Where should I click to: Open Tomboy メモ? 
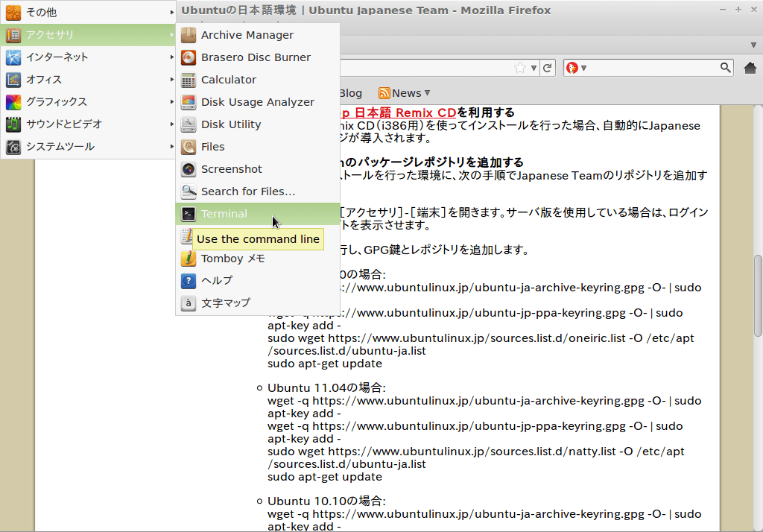(257, 259)
